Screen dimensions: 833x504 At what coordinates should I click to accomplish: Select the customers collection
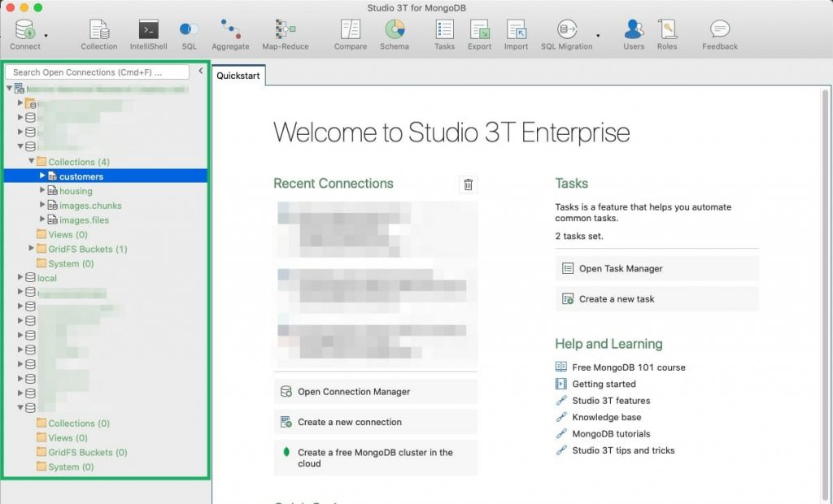click(81, 176)
